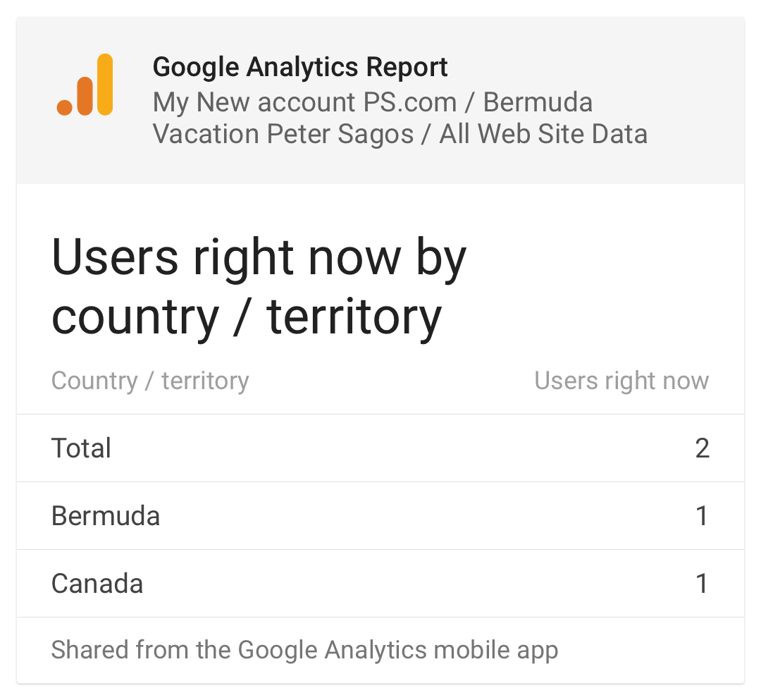Select the Canada row
This screenshot has height=700, width=761.
(380, 584)
